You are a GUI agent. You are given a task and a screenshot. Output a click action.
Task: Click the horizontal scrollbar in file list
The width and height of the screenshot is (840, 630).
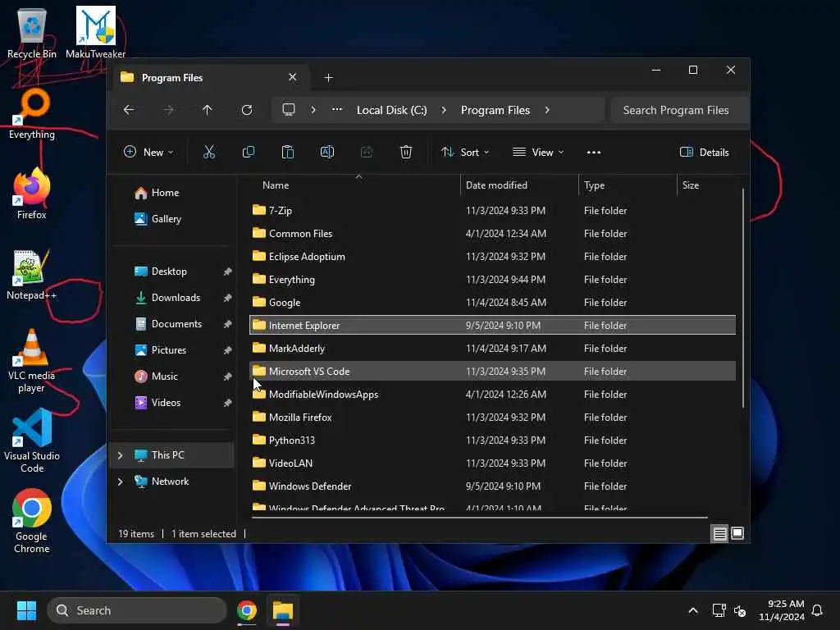(x=479, y=518)
